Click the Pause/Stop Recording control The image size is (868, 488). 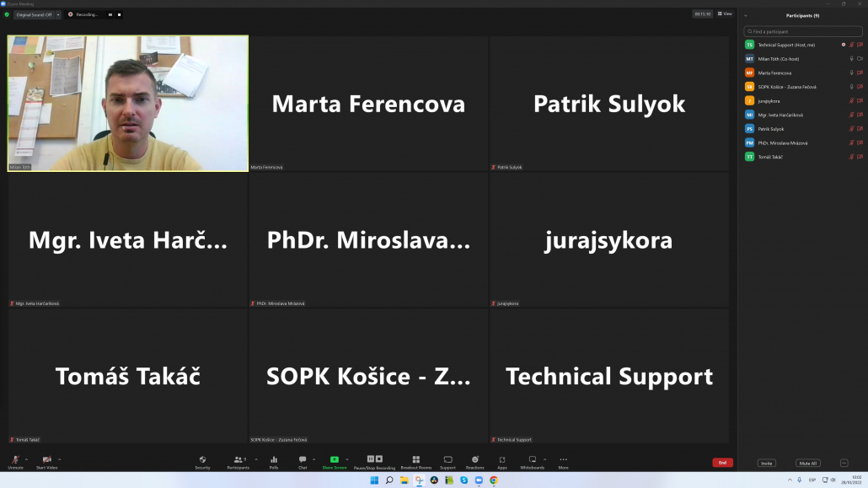[374, 460]
